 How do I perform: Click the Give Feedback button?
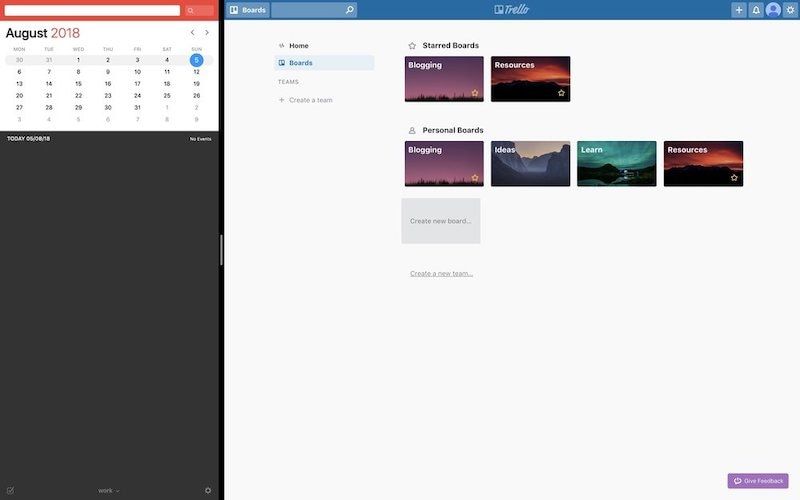pyautogui.click(x=758, y=481)
